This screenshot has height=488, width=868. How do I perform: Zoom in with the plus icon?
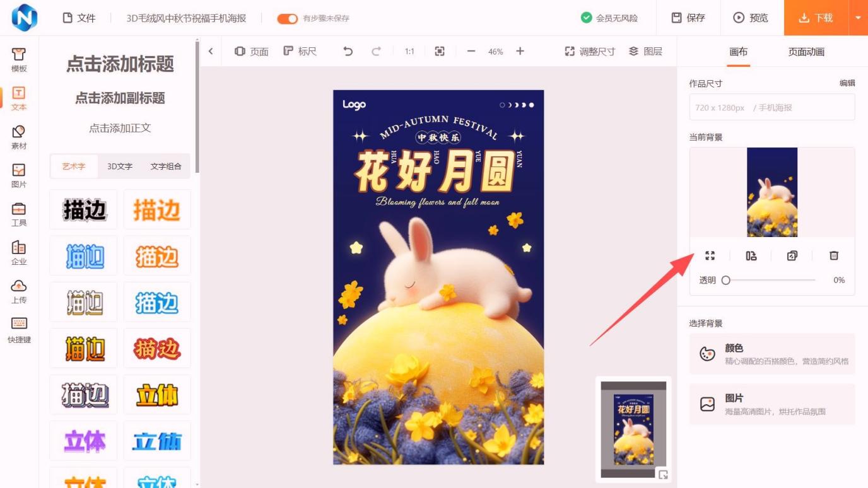click(520, 52)
